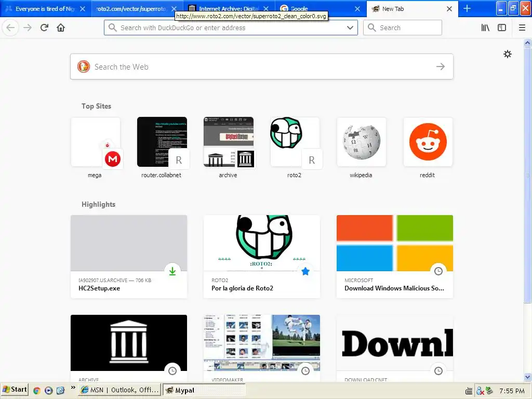This screenshot has width=532, height=399.
Task: Open Windows Media Player quick launch icon
Action: click(48, 391)
